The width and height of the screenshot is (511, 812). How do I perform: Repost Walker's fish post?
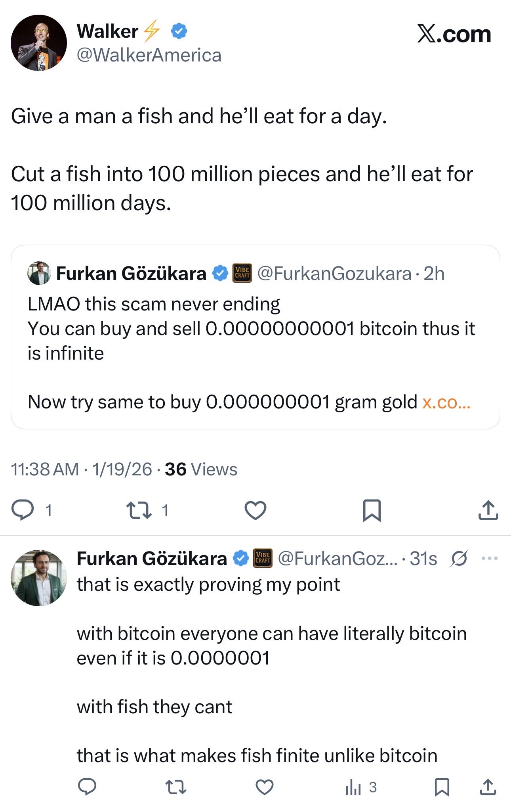pyautogui.click(x=139, y=510)
